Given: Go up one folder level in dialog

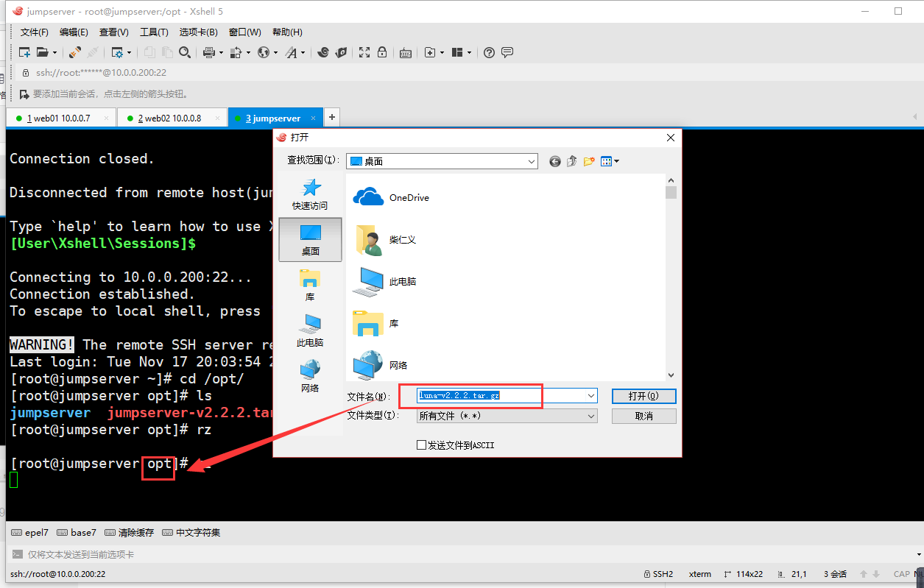Looking at the screenshot, I should click(572, 161).
